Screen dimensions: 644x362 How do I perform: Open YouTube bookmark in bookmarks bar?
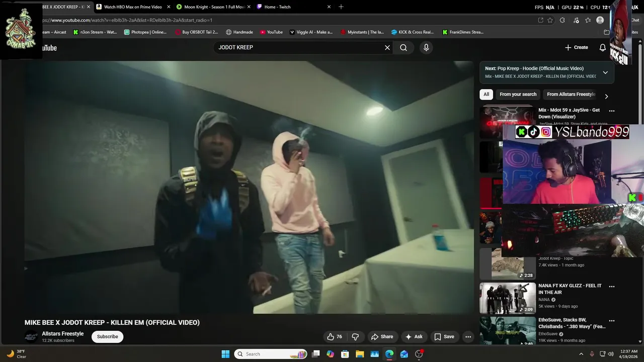pyautogui.click(x=271, y=32)
